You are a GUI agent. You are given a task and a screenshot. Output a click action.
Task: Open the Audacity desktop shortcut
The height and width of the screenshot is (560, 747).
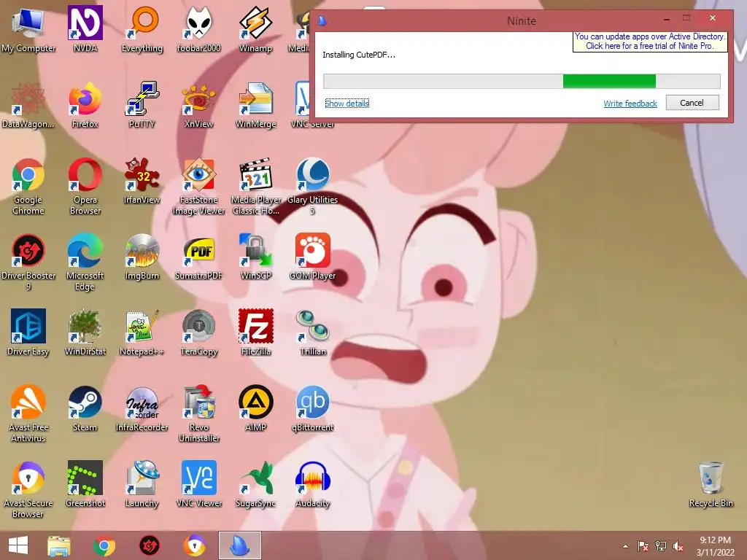point(312,484)
